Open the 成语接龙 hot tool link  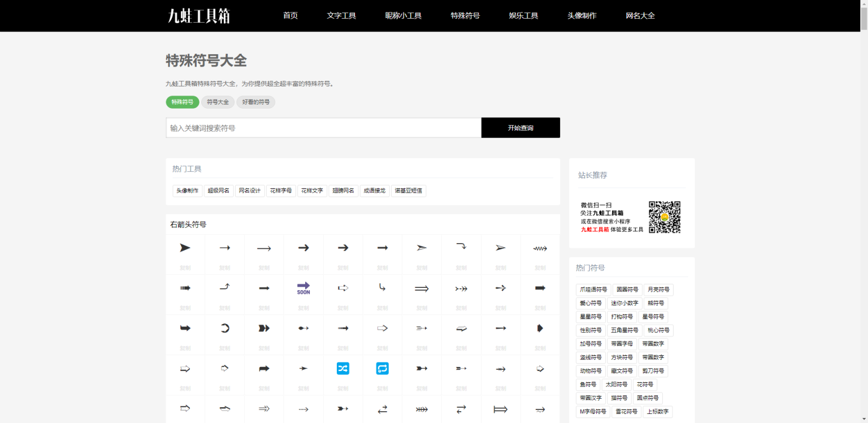375,191
